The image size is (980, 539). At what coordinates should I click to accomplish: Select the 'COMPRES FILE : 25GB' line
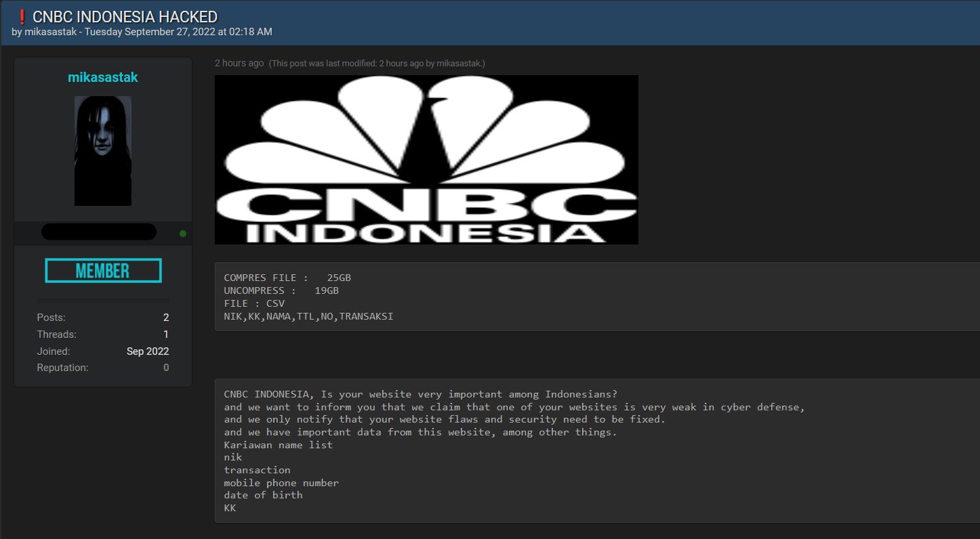(x=287, y=278)
